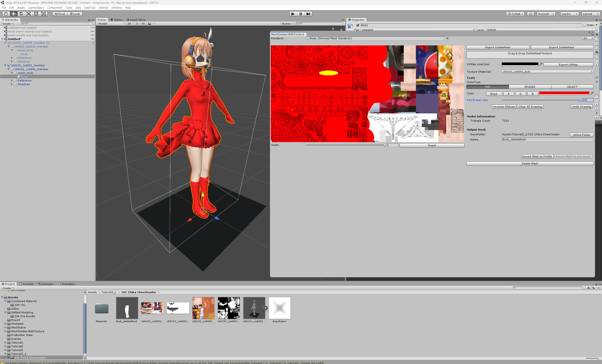Screen dimensions: 602x364
Task: Expand Reference under ch0101_co0001_member
Action: pos(12,80)
